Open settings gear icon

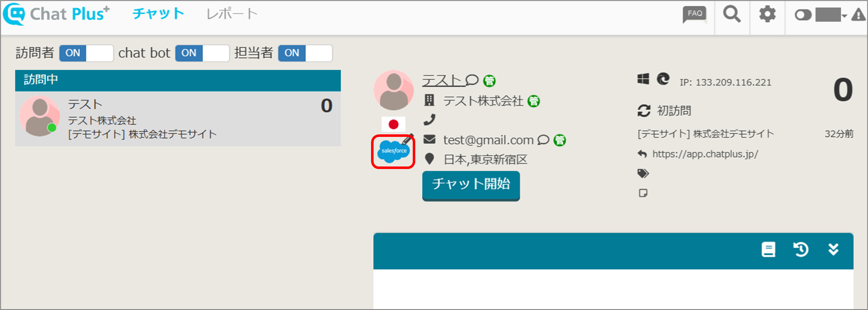tap(767, 14)
